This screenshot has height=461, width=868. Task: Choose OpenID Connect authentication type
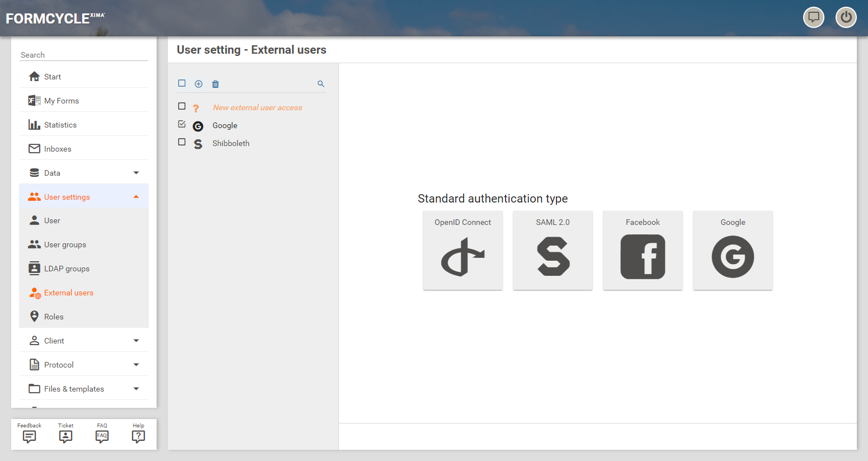point(463,251)
